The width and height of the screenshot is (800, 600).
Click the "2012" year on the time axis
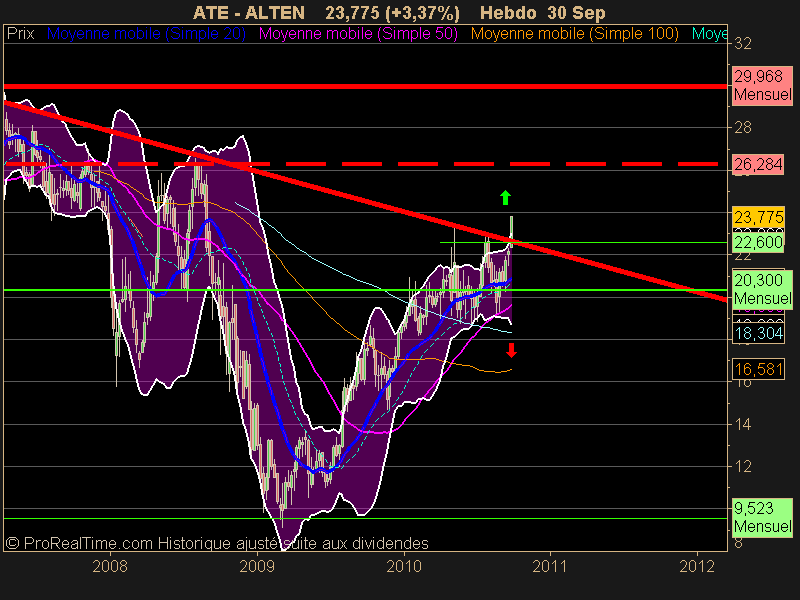[x=697, y=566]
